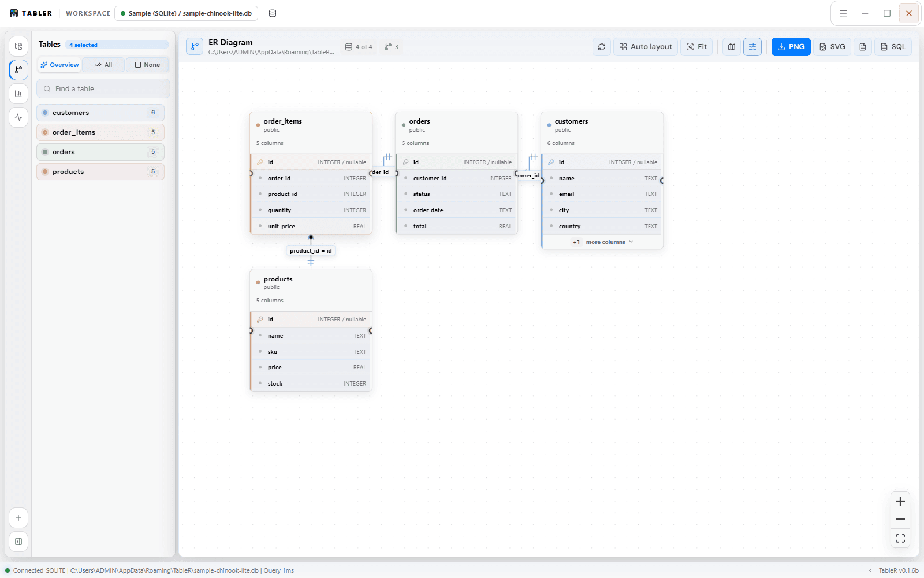924x578 pixels.
Task: Export documentation via the page icon
Action: (863, 47)
